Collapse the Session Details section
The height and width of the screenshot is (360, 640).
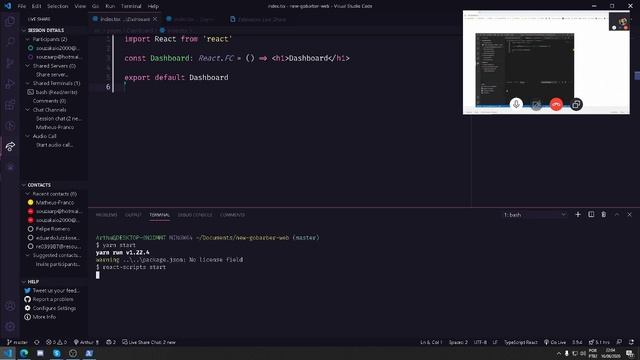pyautogui.click(x=24, y=31)
